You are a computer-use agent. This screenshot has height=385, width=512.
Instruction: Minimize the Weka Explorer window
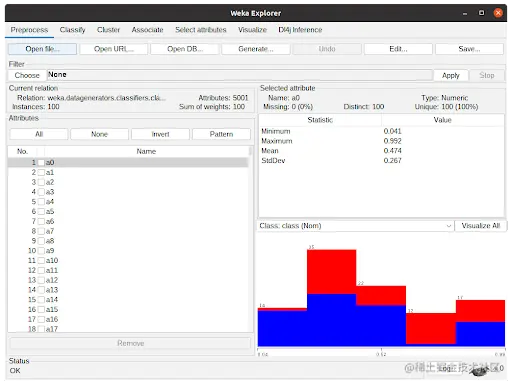point(465,14)
